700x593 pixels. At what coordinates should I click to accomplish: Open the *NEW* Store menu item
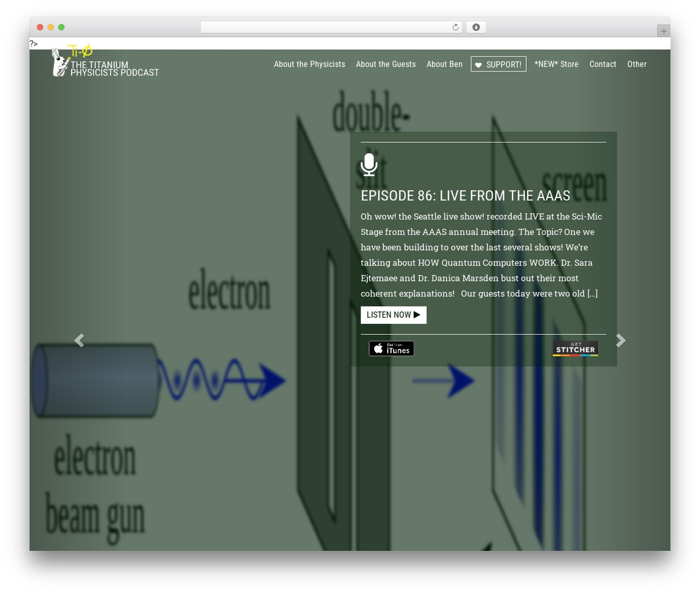[556, 64]
